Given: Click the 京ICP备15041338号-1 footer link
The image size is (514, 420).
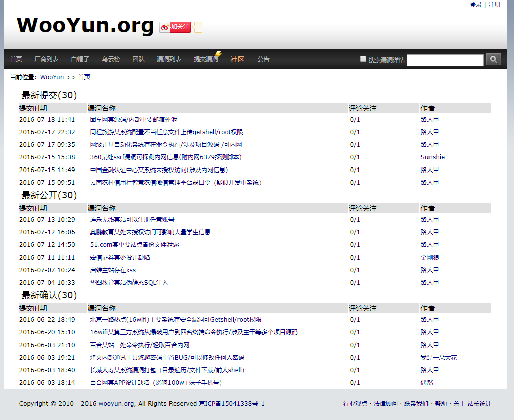Looking at the screenshot, I should point(231,403).
